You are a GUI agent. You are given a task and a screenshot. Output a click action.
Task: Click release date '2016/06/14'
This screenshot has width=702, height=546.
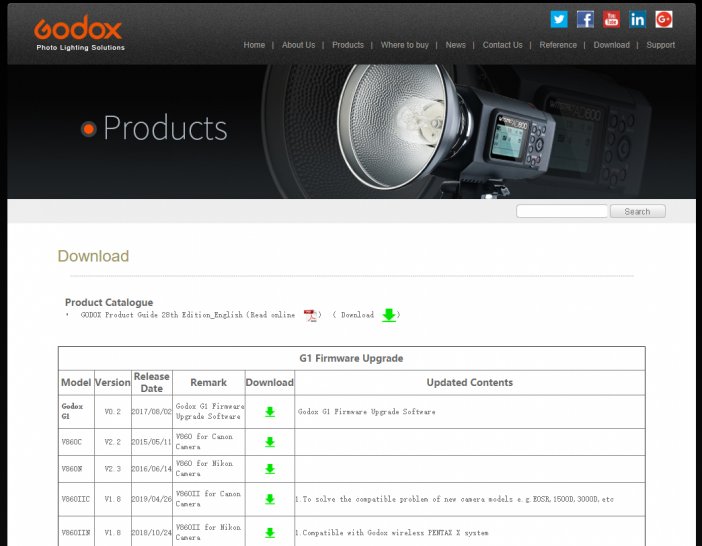pos(151,469)
